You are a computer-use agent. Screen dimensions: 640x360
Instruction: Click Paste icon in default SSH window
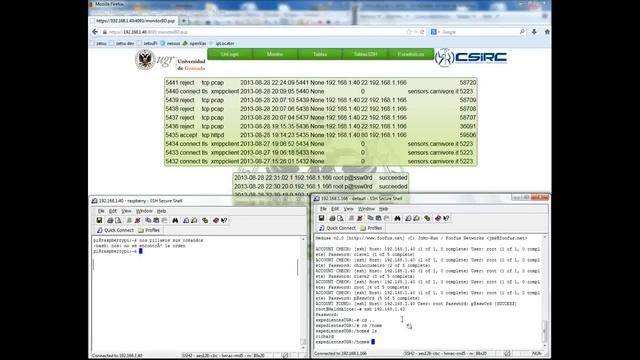[378, 218]
